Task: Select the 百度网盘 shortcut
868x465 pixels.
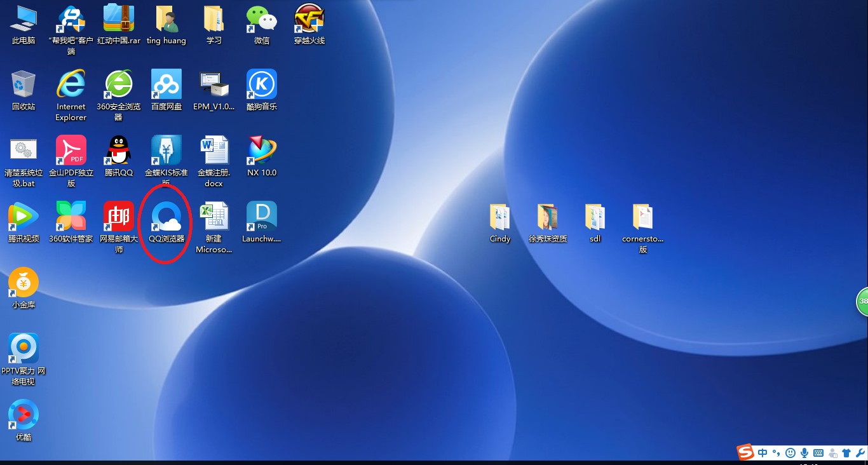Action: tap(166, 90)
